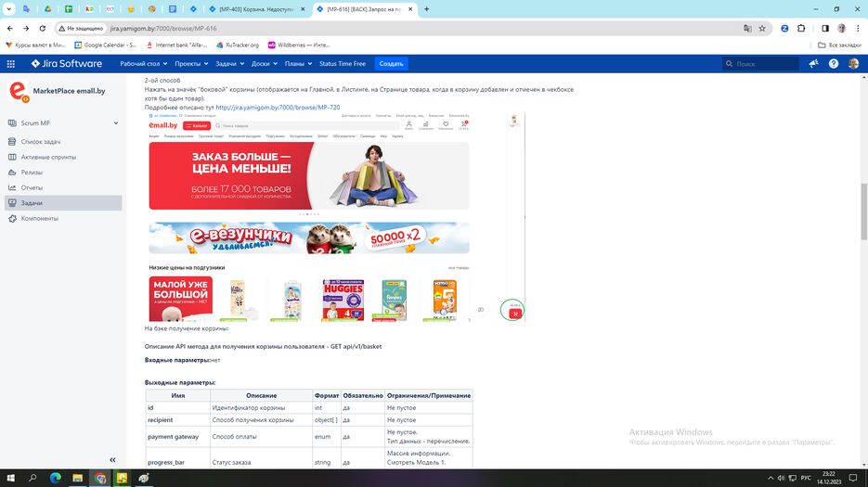The image size is (868, 487).
Task: Click the emall.by homepage screenshot image
Action: click(x=334, y=217)
